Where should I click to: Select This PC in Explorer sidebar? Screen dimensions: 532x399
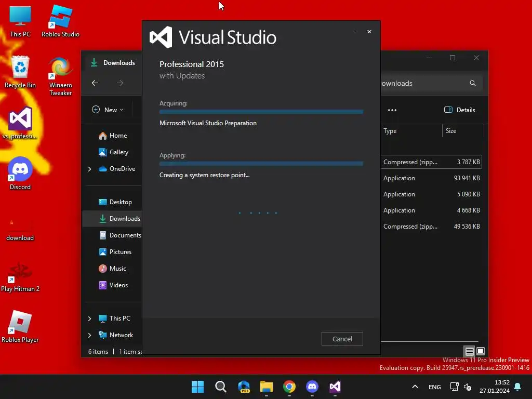point(115,318)
